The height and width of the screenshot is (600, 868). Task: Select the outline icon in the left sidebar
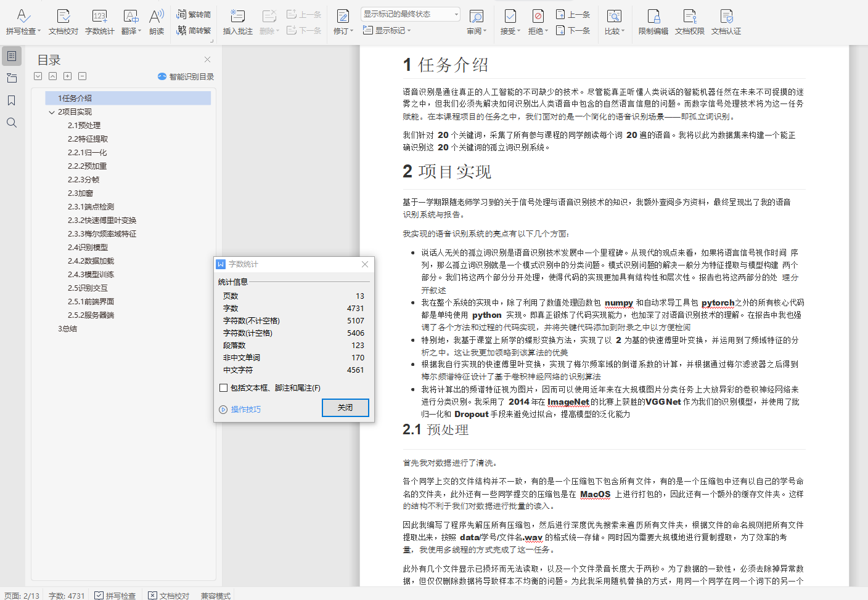tap(12, 56)
